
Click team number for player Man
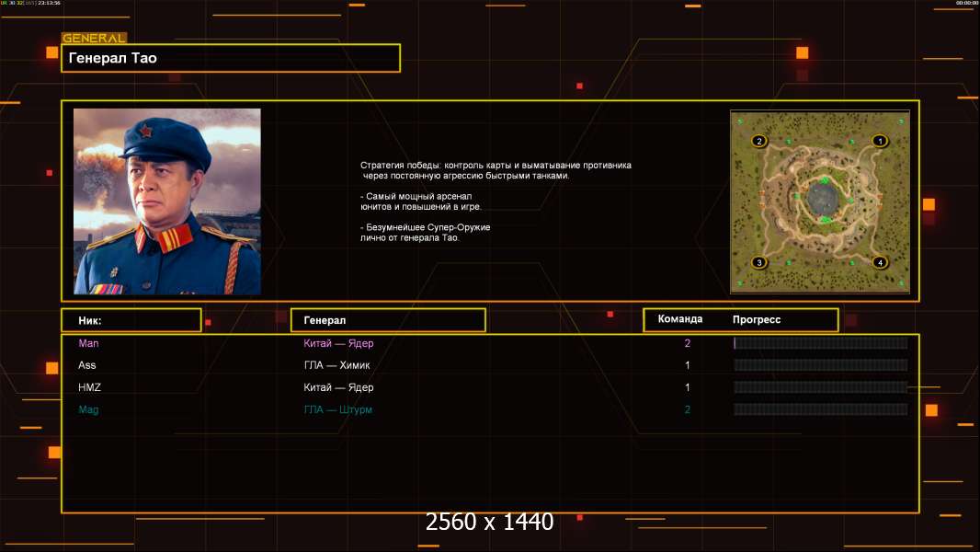tap(688, 343)
